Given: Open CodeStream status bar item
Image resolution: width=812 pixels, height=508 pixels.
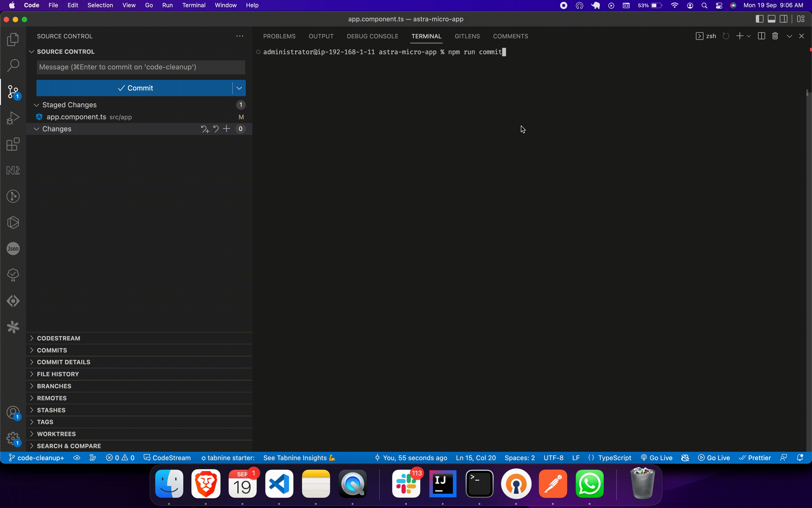Looking at the screenshot, I should 167,458.
